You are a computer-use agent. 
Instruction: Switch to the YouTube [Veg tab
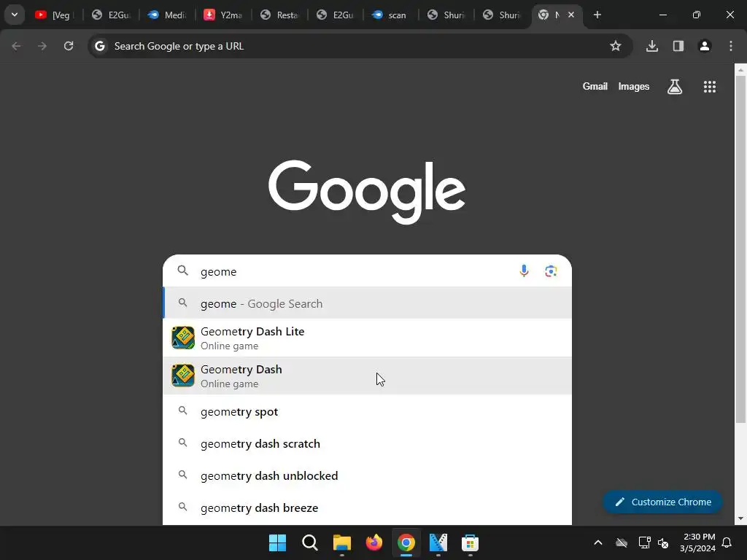point(55,15)
